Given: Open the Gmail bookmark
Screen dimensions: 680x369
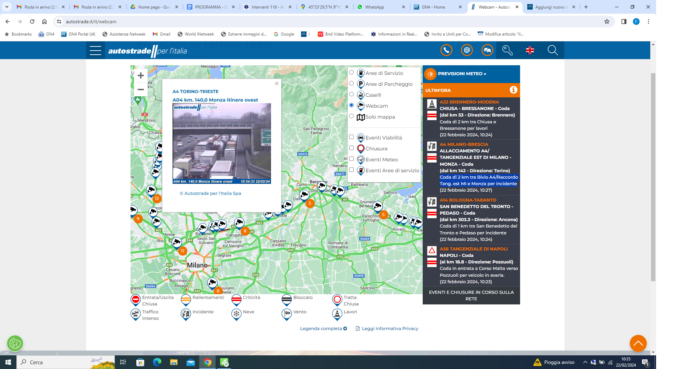Looking at the screenshot, I should pyautogui.click(x=161, y=34).
